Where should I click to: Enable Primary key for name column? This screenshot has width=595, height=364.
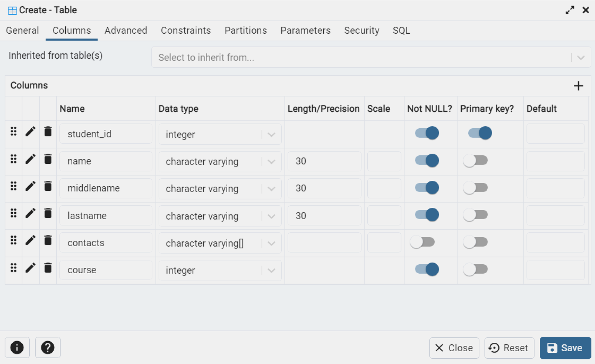click(x=475, y=160)
